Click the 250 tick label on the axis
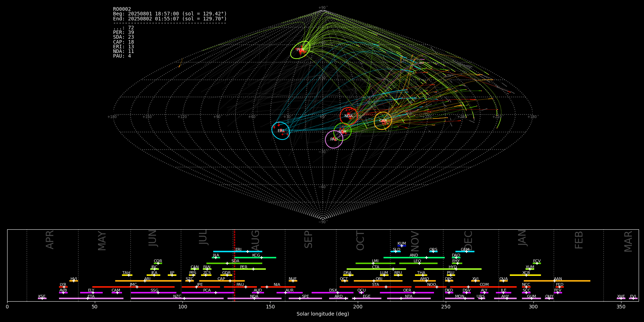644x322 pixels. [445, 307]
